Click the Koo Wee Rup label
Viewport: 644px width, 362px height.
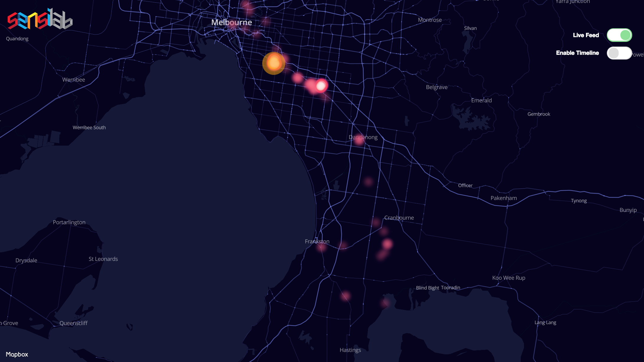pos(509,278)
